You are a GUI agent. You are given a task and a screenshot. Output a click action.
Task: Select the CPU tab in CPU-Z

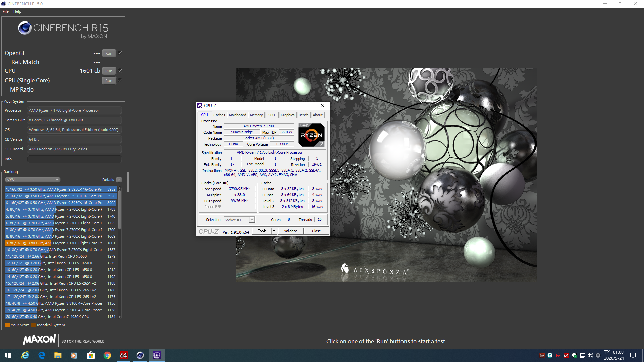pos(205,115)
